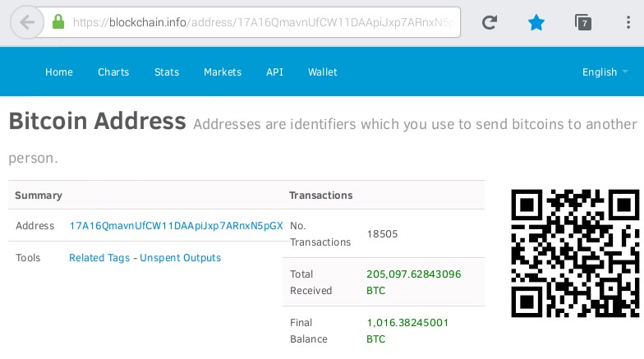Click the green padlock security icon
This screenshot has height=359, width=644.
[58, 21]
